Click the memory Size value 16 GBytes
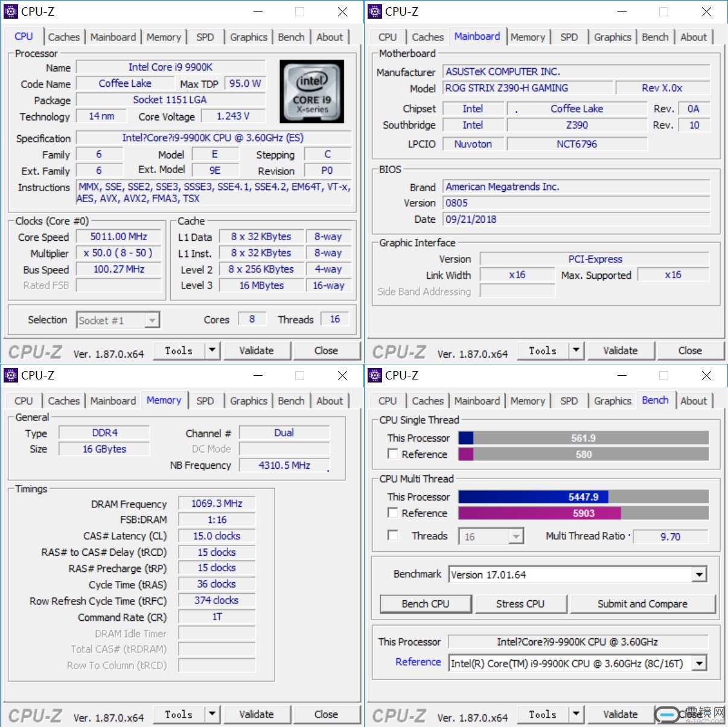This screenshot has width=728, height=727. (x=104, y=449)
